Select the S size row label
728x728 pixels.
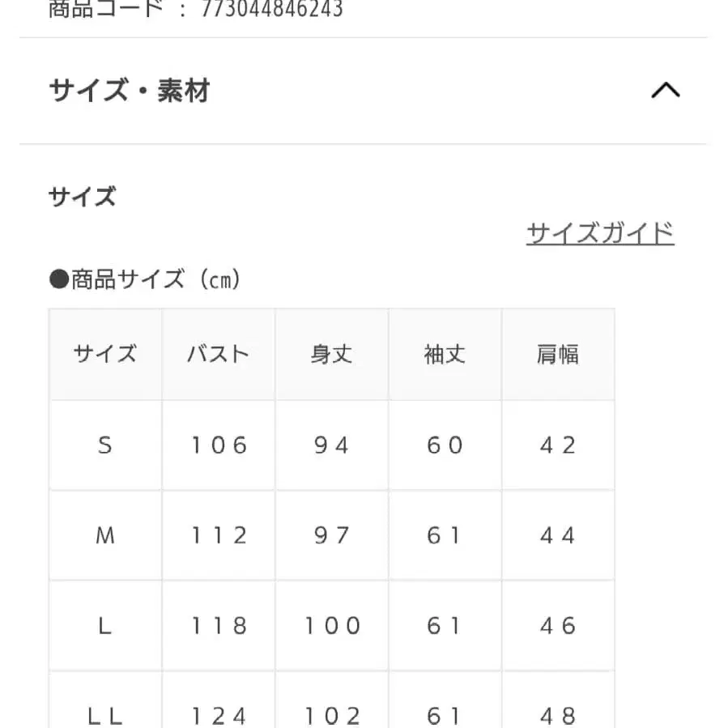coord(104,445)
